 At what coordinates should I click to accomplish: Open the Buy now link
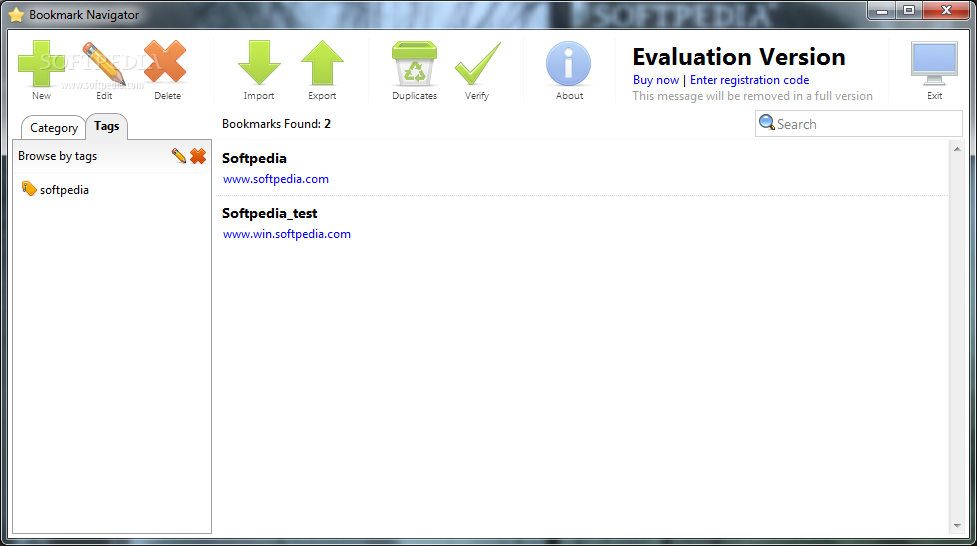[x=655, y=80]
